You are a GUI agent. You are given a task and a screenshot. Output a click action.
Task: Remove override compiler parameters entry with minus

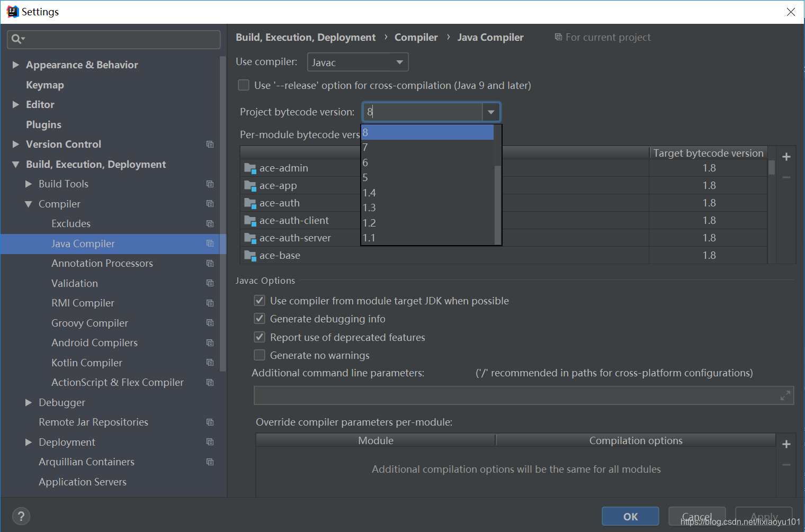[x=786, y=465]
